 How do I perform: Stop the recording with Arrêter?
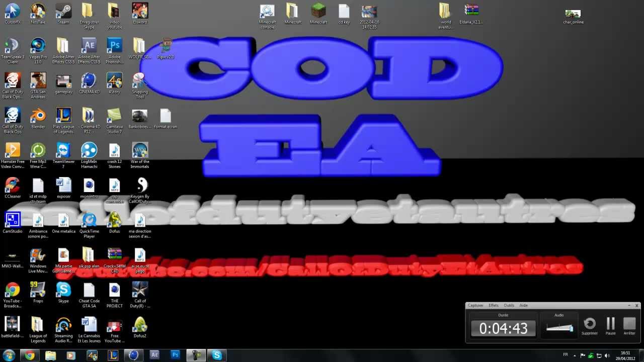click(629, 326)
